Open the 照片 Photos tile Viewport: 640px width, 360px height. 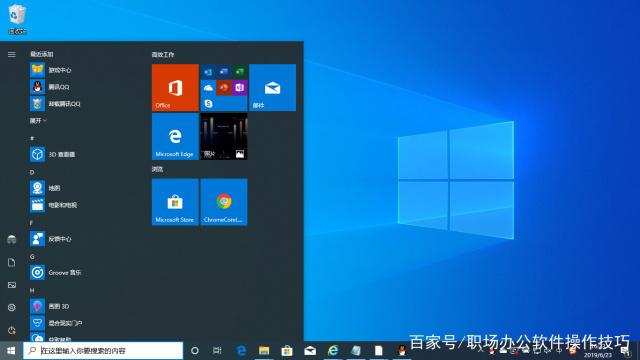(x=224, y=136)
